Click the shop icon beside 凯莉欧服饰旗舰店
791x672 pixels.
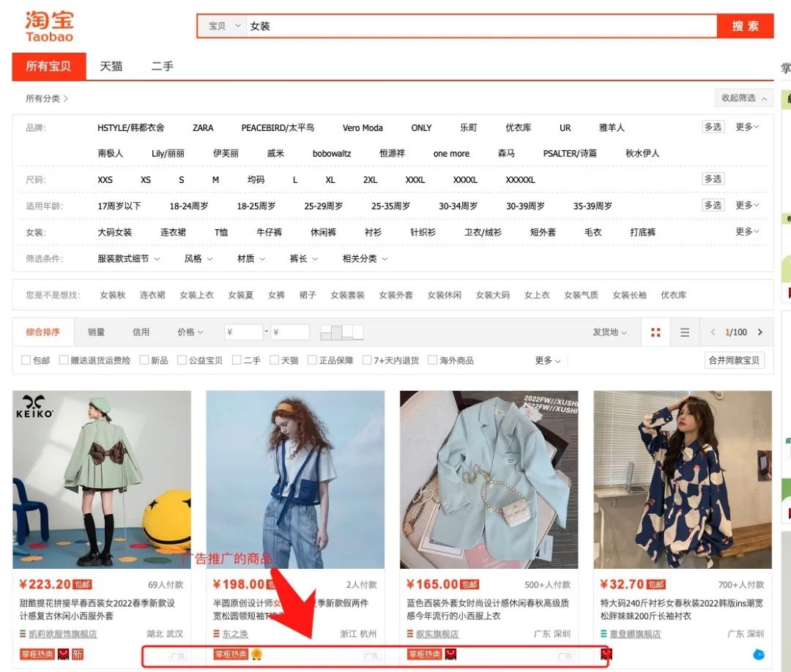[23, 634]
